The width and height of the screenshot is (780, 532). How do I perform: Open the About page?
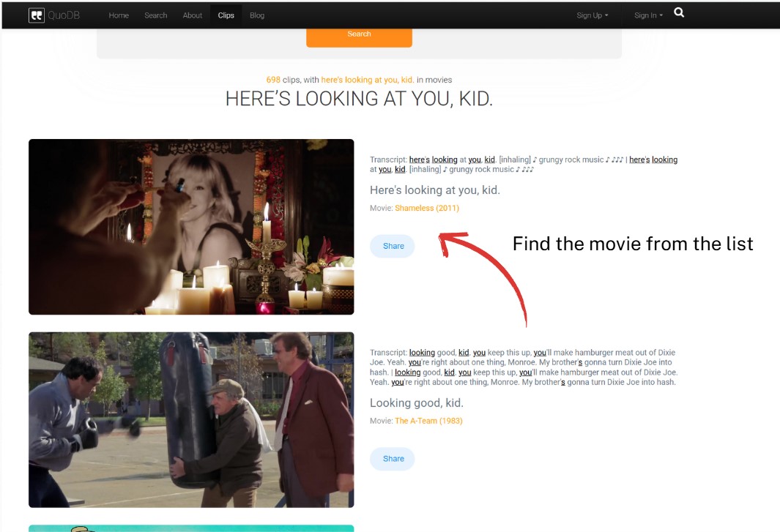click(193, 15)
